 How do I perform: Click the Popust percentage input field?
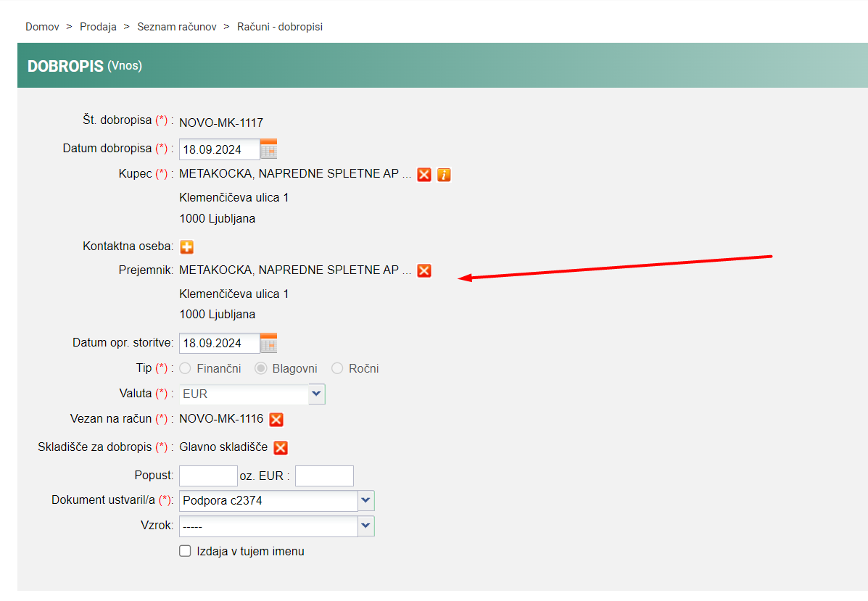pos(208,476)
